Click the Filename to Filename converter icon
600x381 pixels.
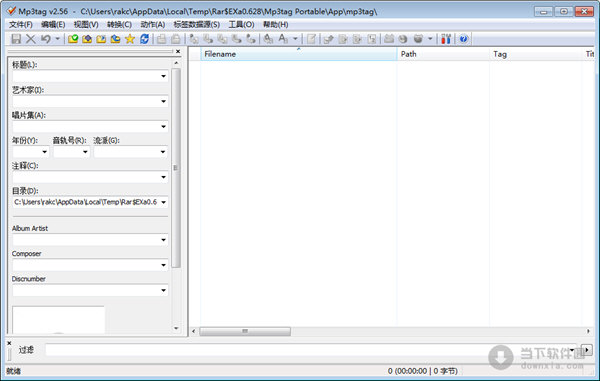[x=222, y=39]
